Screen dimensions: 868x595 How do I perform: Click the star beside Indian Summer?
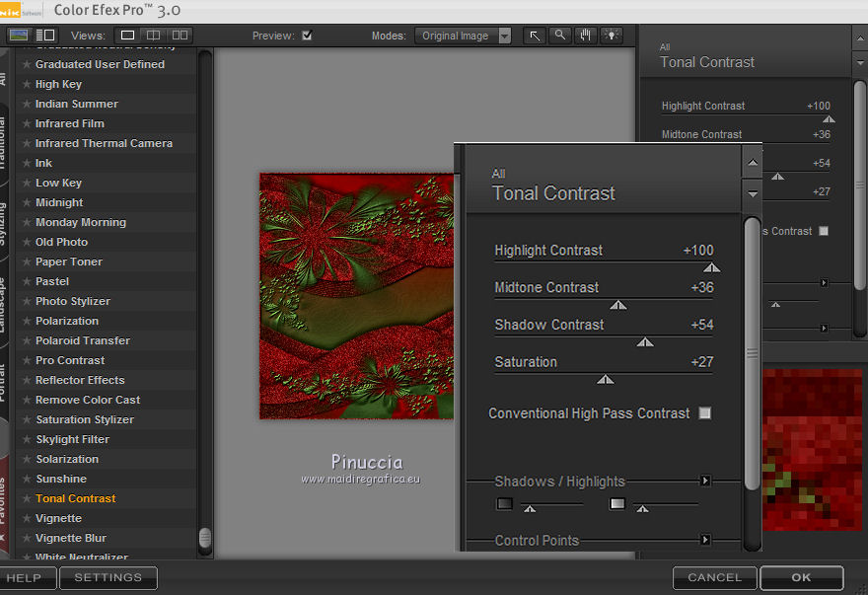pyautogui.click(x=26, y=104)
